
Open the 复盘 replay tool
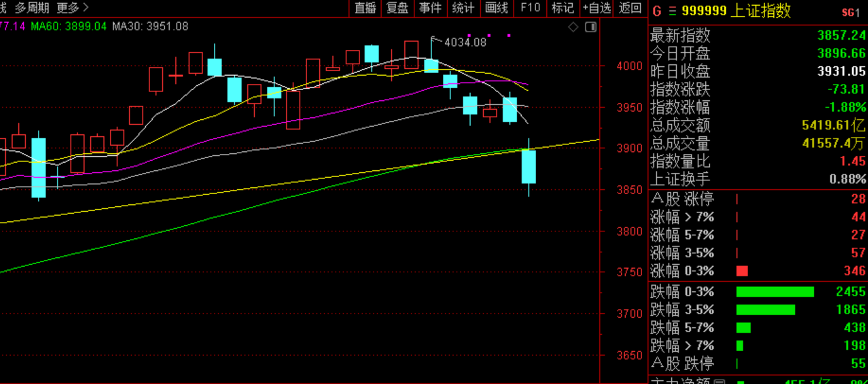click(398, 8)
